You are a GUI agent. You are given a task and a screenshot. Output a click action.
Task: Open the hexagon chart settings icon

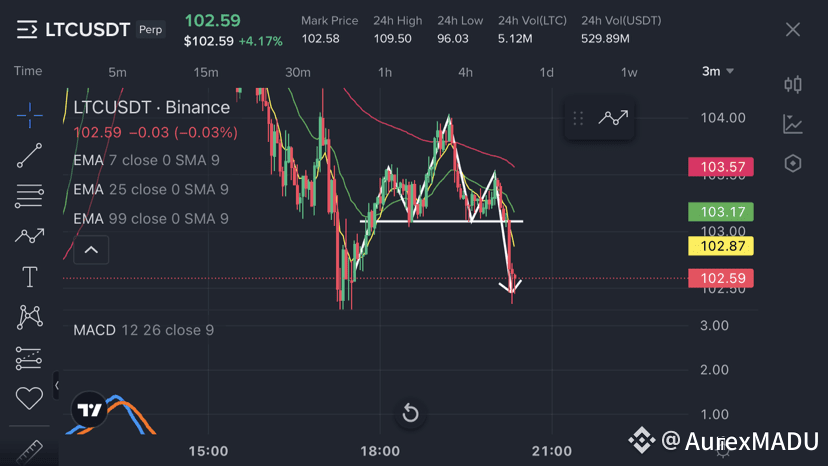point(793,164)
